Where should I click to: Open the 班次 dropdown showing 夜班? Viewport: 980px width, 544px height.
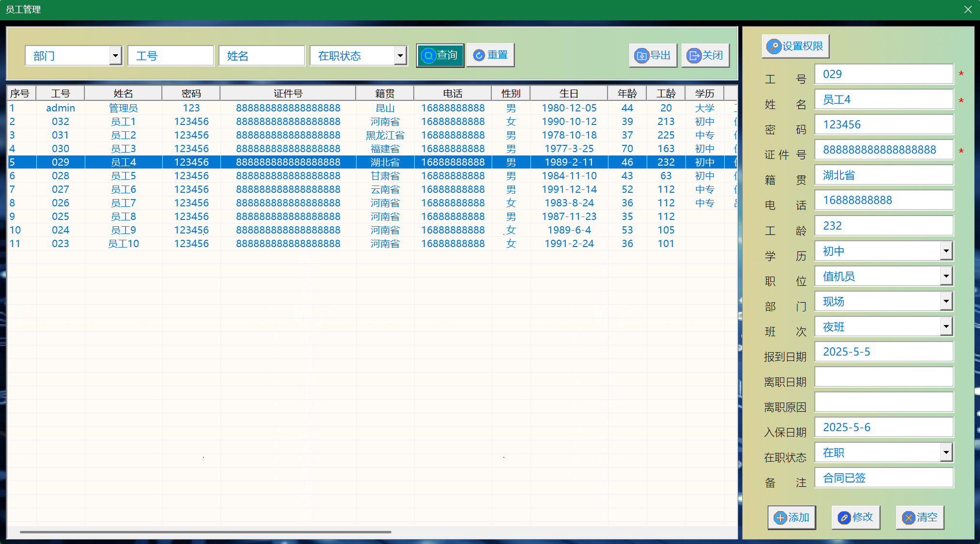[x=946, y=326]
